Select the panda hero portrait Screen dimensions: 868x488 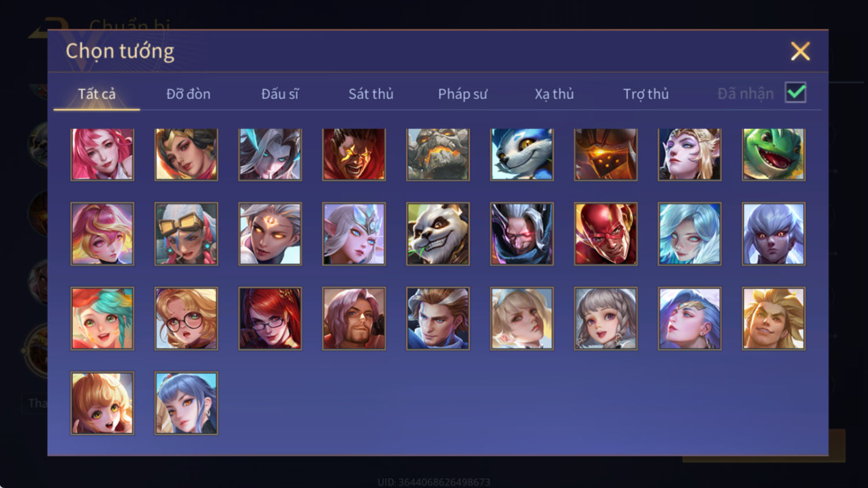click(x=438, y=234)
